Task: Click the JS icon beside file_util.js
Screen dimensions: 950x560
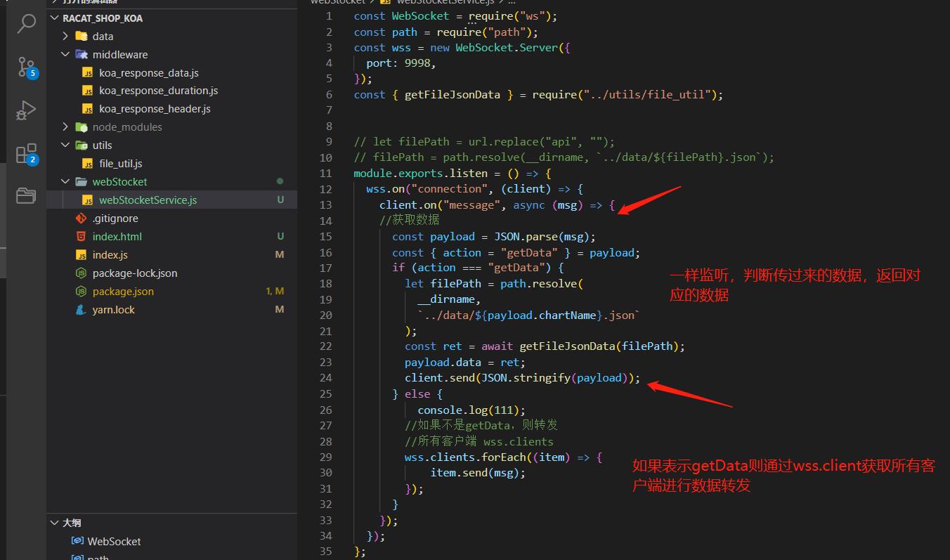Action: [87, 164]
